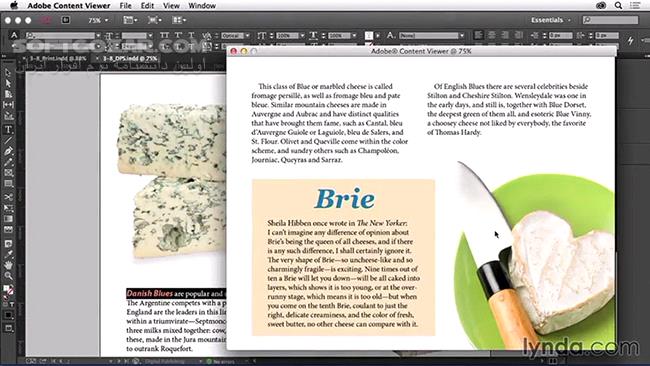650x366 pixels.
Task: Select the Direct Selection tool
Action: click(x=8, y=83)
